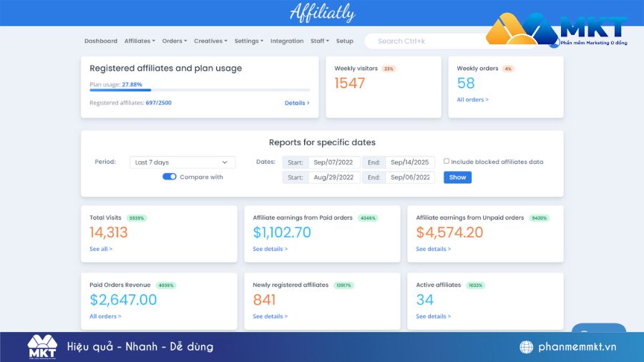The width and height of the screenshot is (644, 362).
Task: Click the Show button
Action: click(457, 177)
